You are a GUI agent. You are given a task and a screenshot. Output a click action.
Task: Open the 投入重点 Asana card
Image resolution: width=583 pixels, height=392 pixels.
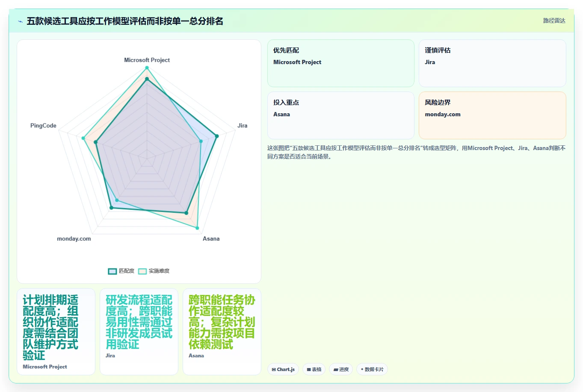[x=341, y=115]
